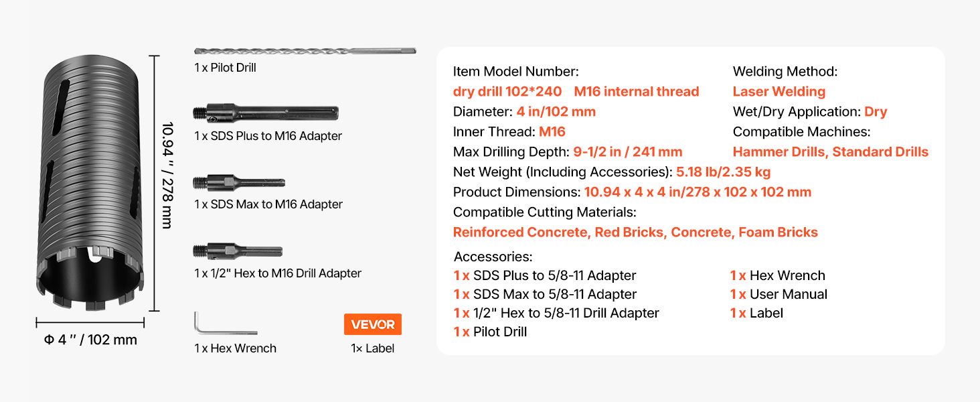Image resolution: width=980 pixels, height=402 pixels.
Task: Select the "1 x Hex Wrench" caption under the wrench
Action: coord(235,348)
